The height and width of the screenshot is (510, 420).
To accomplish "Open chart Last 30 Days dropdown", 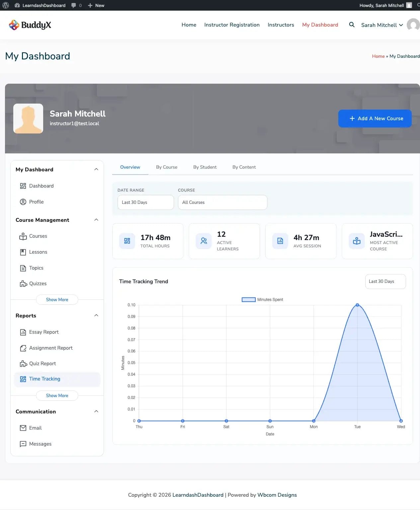I will click(385, 282).
